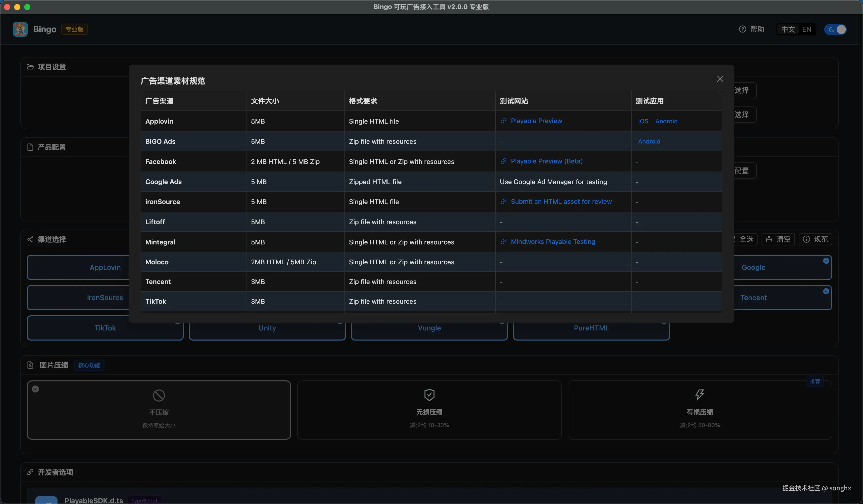Viewport: 863px width, 504px height.
Task: Toggle the Tencent channel card
Action: tap(783, 298)
